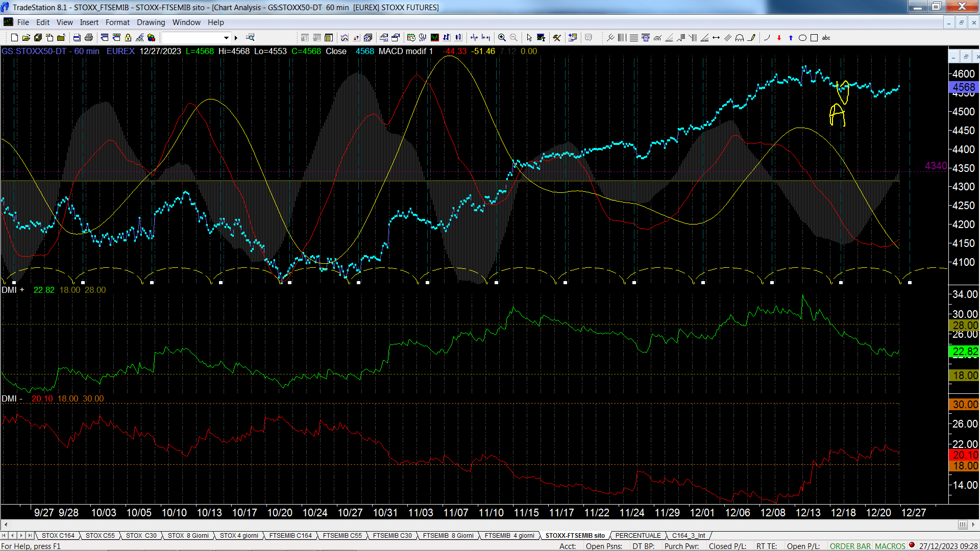
Task: Open the Help menu
Action: (x=216, y=22)
